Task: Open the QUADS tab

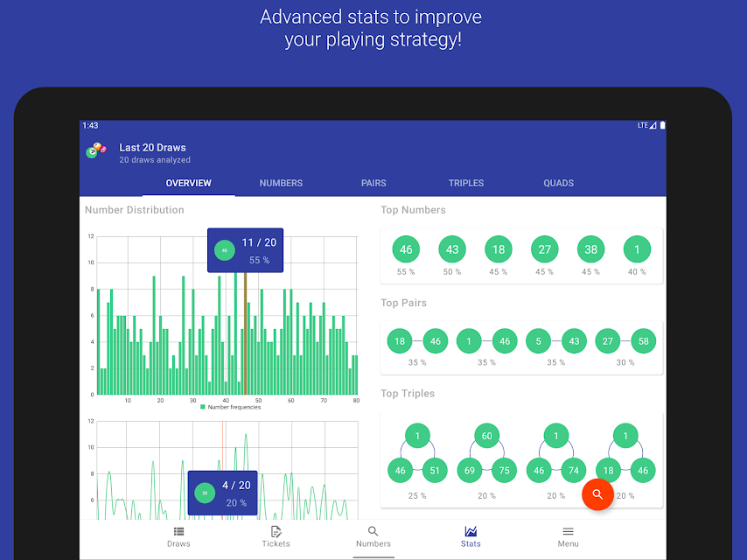Action: tap(558, 183)
